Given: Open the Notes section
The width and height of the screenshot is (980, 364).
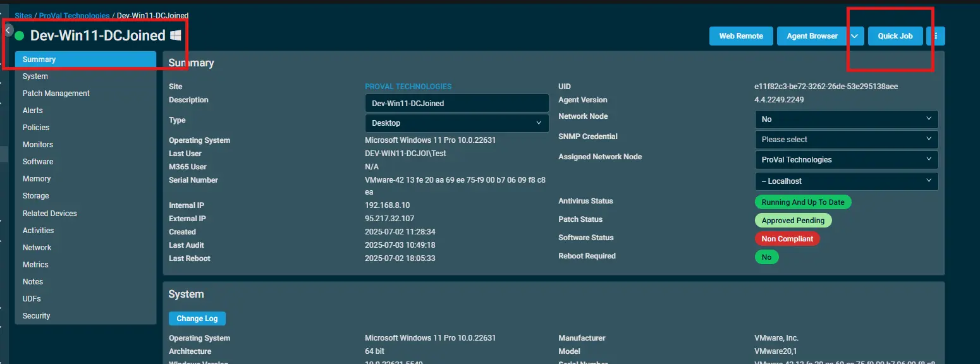Looking at the screenshot, I should (x=85, y=282).
